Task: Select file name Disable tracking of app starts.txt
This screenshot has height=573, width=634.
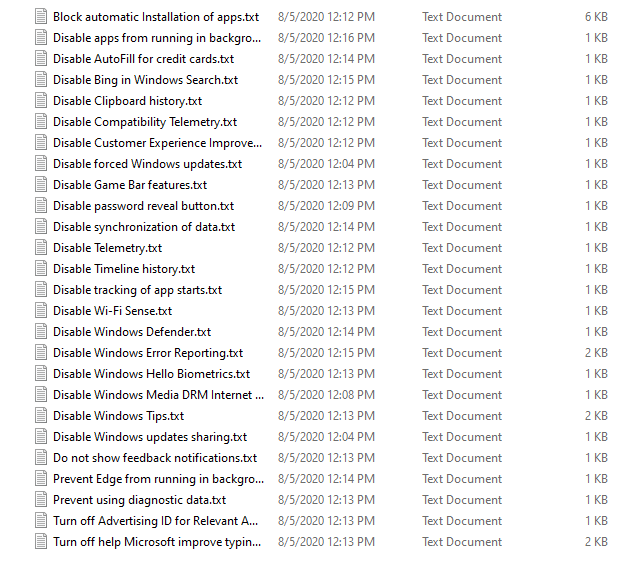Action: click(x=137, y=291)
